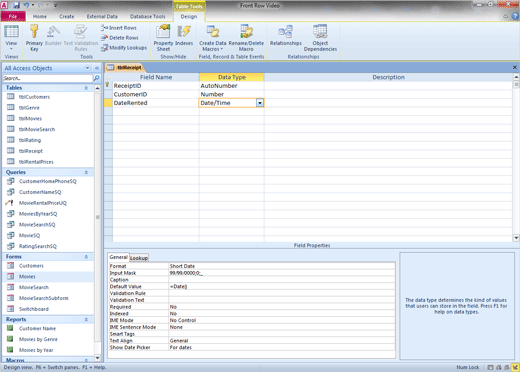Select the DateRented row selector
Viewport: 520px width, 372px height.
pos(108,103)
